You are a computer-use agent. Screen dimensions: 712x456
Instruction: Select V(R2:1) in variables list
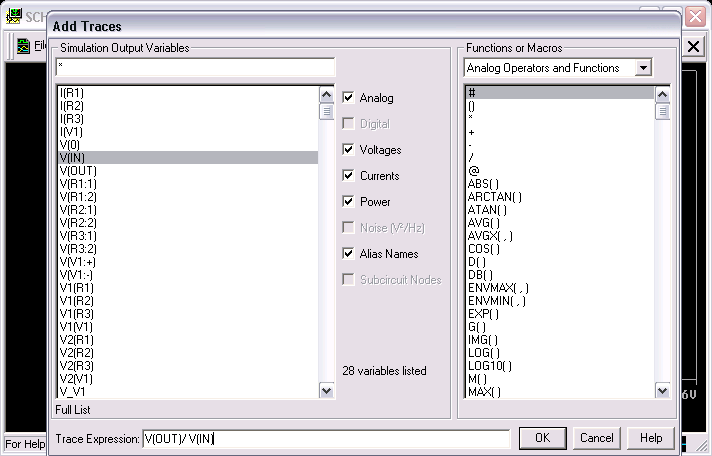pos(188,210)
